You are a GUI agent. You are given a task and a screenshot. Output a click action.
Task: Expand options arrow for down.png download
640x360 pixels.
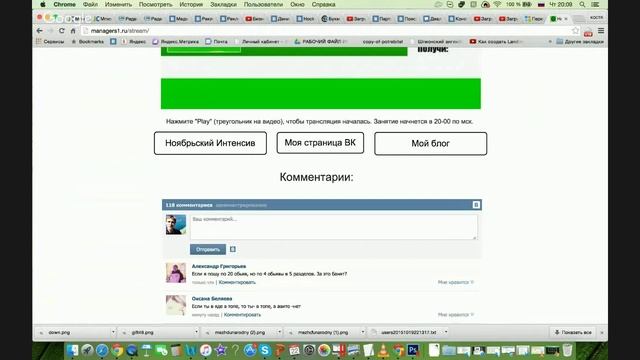pyautogui.click(x=113, y=332)
